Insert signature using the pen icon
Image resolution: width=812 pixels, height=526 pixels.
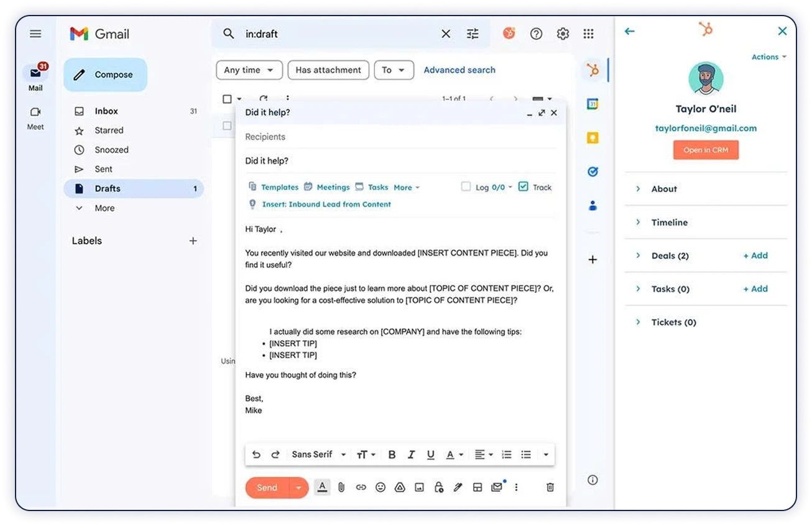tap(458, 487)
